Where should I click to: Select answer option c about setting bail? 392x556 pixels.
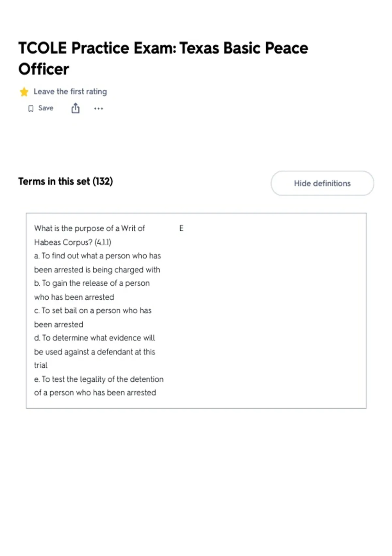(93, 317)
